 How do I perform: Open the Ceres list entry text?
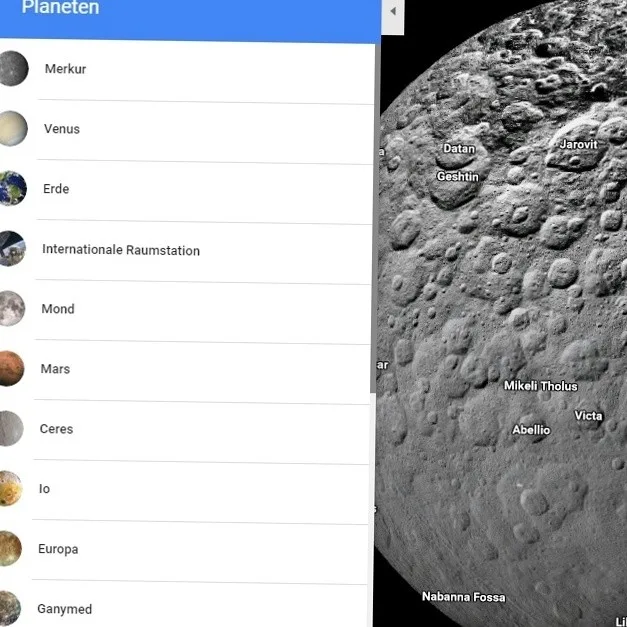pos(56,429)
